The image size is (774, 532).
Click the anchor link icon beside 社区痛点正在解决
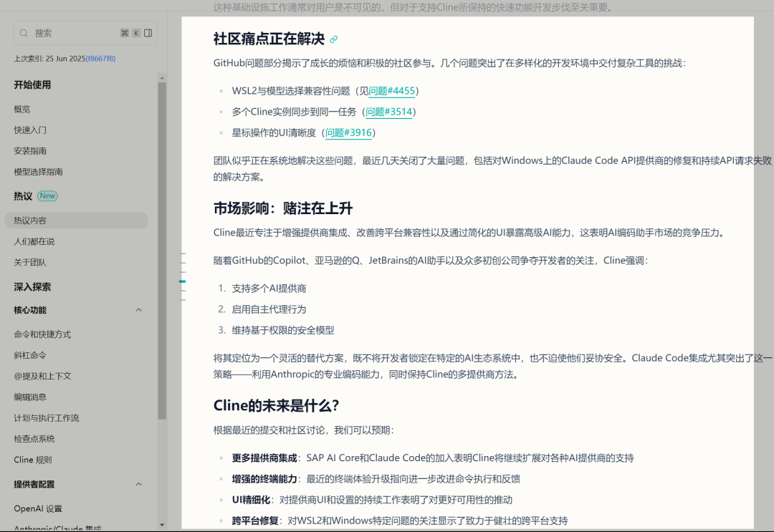coord(334,39)
